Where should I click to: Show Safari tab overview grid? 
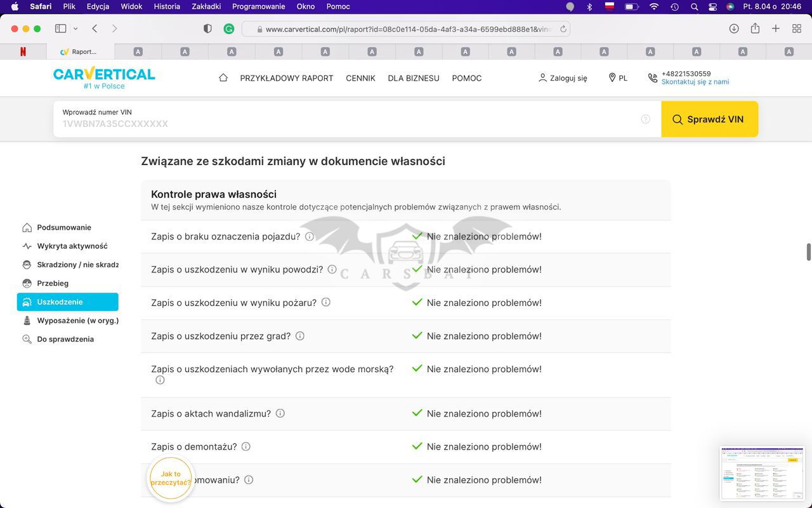click(x=797, y=29)
